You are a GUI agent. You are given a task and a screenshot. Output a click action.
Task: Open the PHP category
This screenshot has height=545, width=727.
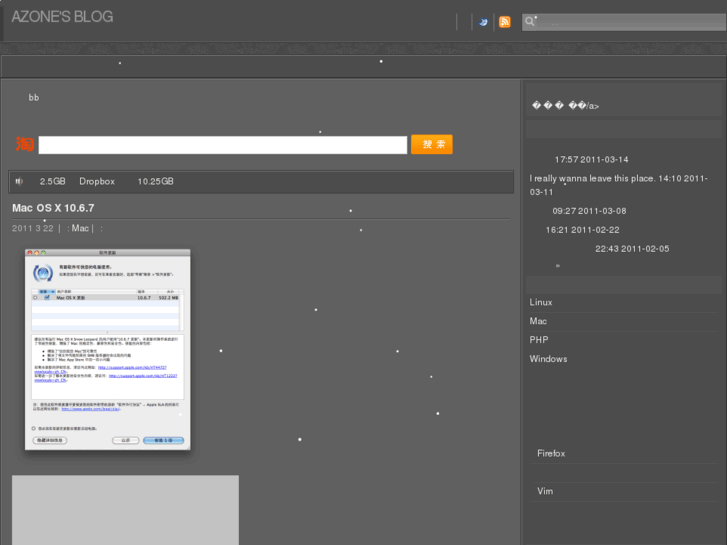click(539, 340)
